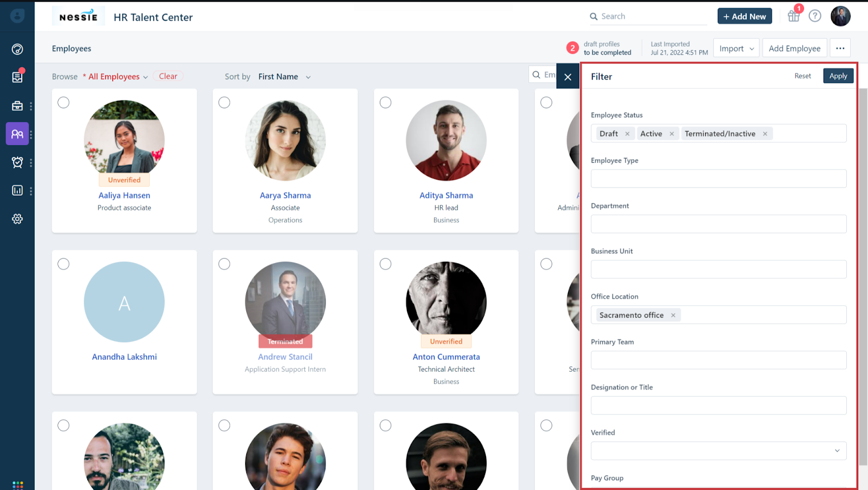Clear the browse selection
868x490 pixels.
[168, 76]
